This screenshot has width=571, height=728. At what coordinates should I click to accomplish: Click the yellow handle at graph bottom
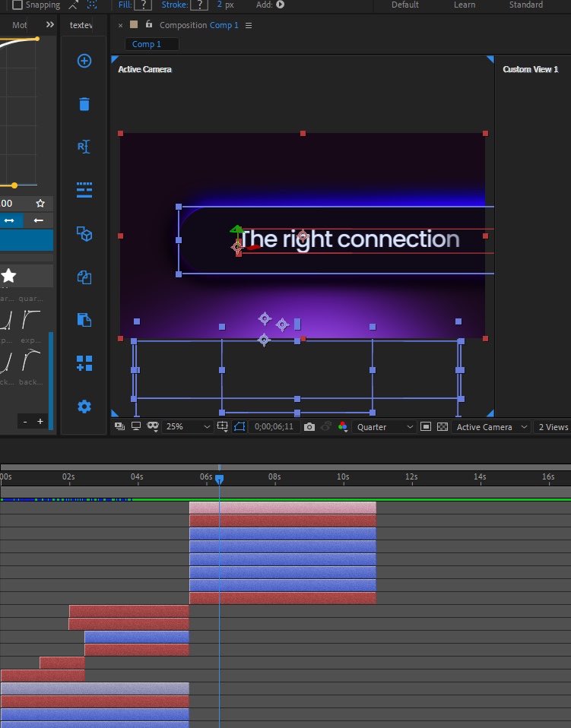click(14, 185)
